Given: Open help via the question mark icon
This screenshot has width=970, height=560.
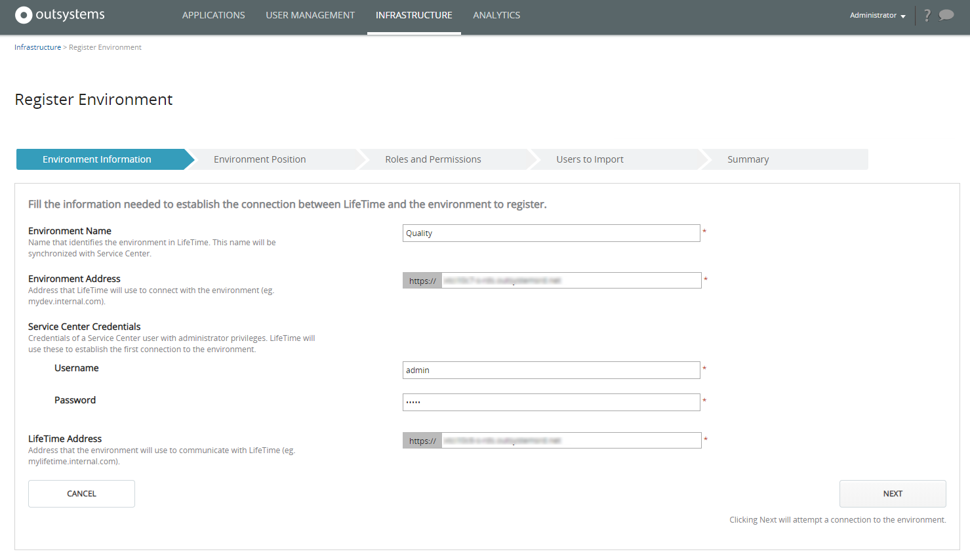Looking at the screenshot, I should [x=927, y=15].
